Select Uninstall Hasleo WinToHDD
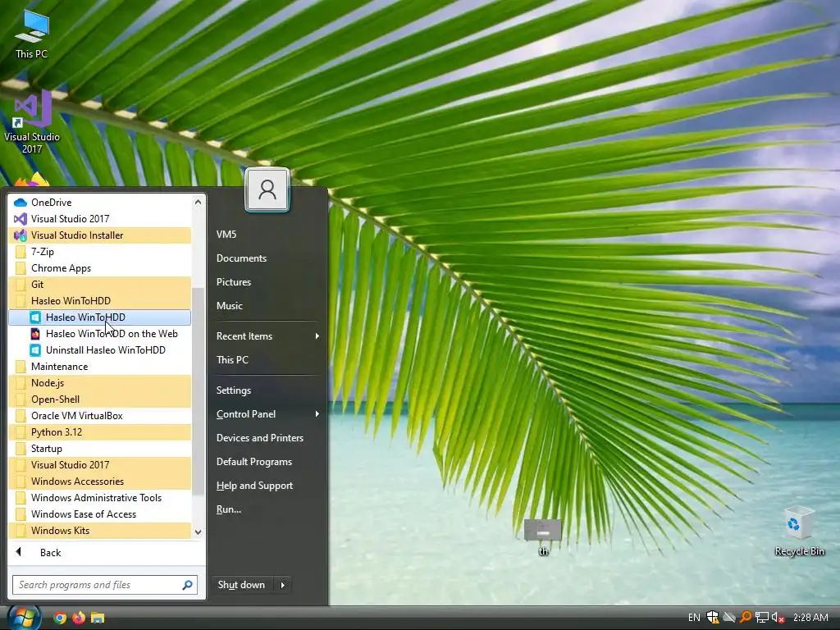The image size is (840, 630). 99,349
